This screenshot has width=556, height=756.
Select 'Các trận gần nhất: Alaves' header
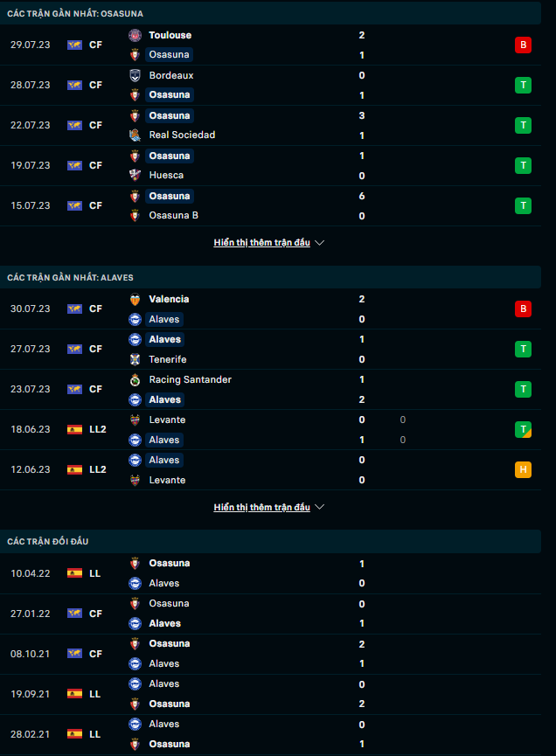[x=70, y=277]
